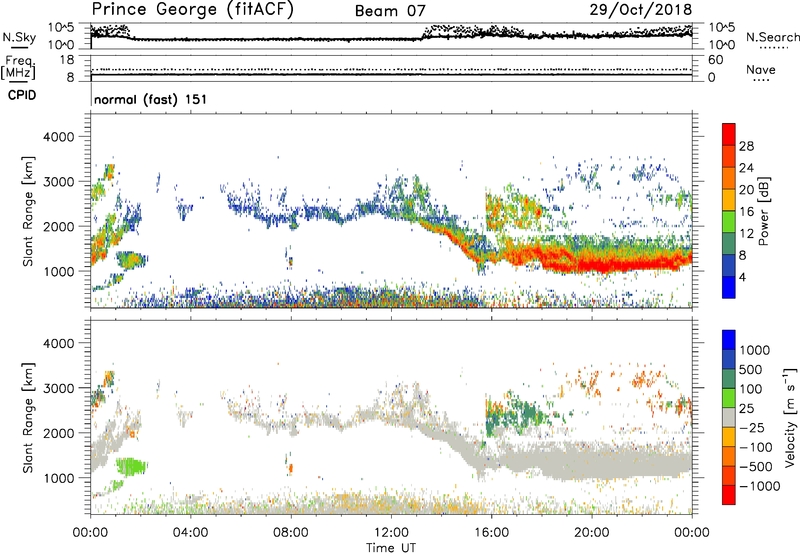
Task: Click the "Prince George (fitACF)" plot title
Action: 192,9
